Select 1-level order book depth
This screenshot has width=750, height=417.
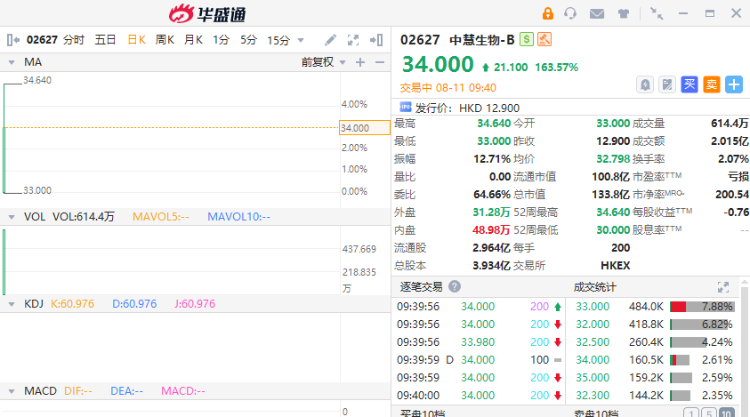coord(691,413)
